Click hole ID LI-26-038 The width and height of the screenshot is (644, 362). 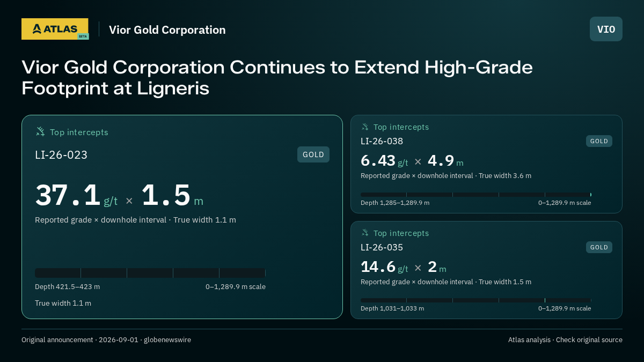tap(382, 141)
